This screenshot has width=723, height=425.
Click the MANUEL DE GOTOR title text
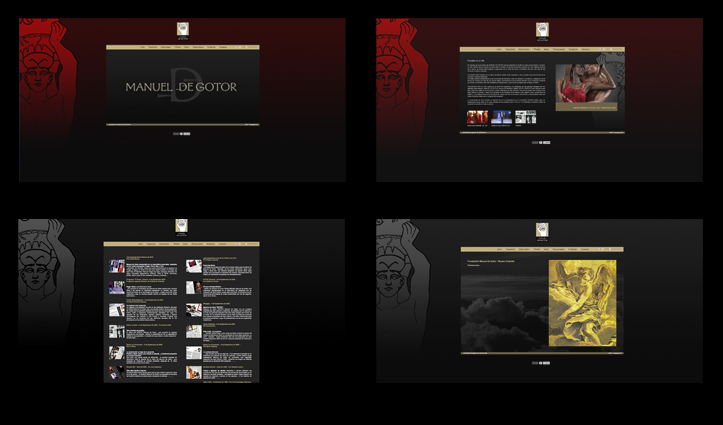pos(181,87)
